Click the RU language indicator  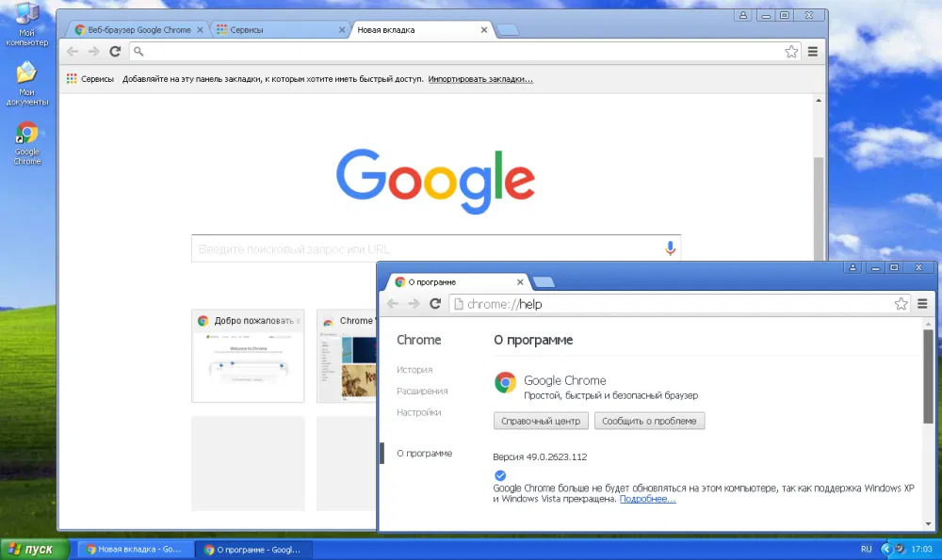tap(866, 550)
